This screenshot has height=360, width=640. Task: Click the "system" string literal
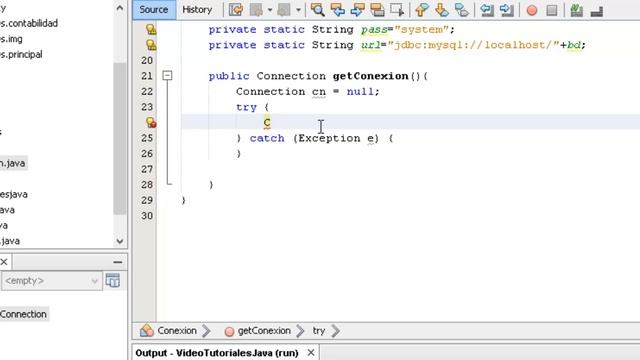pyautogui.click(x=422, y=29)
